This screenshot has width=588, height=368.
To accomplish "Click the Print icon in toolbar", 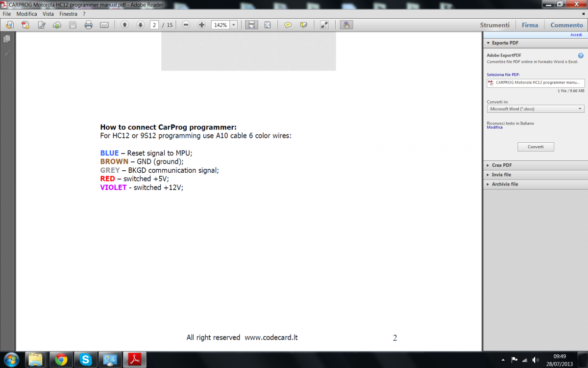I will pyautogui.click(x=88, y=25).
